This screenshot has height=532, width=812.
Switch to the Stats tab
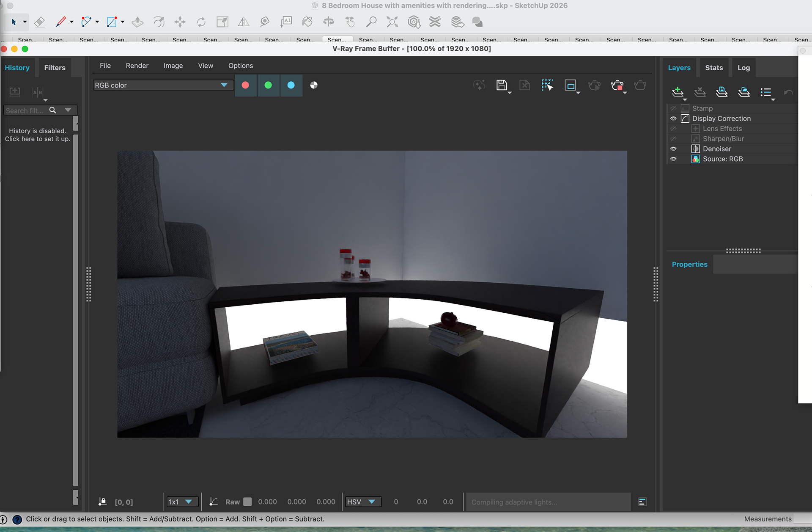coord(714,68)
